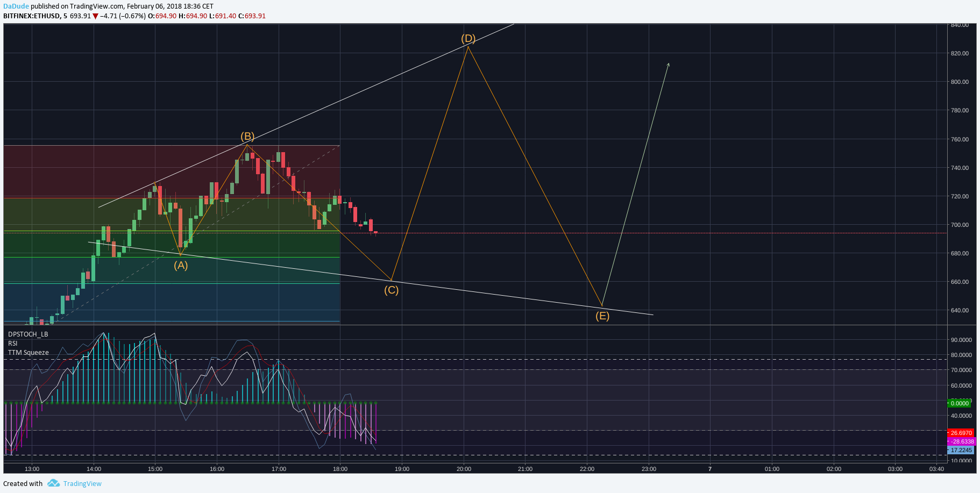980x493 pixels.
Task: Select the RSI indicator label
Action: (12, 344)
